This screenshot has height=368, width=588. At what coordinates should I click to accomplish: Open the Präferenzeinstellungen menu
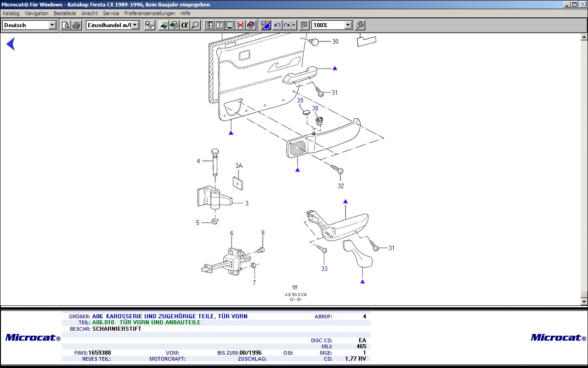(x=150, y=13)
